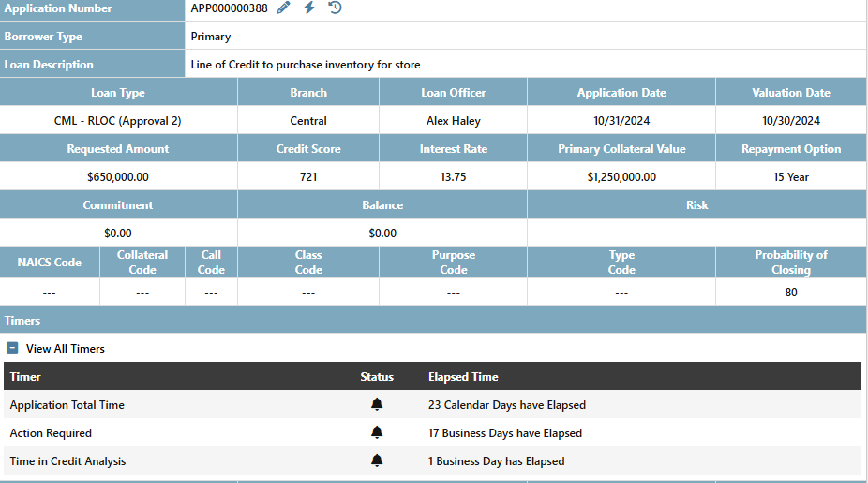The width and height of the screenshot is (868, 483).
Task: Click the bell for Time in Credit Analysis
Action: [377, 461]
